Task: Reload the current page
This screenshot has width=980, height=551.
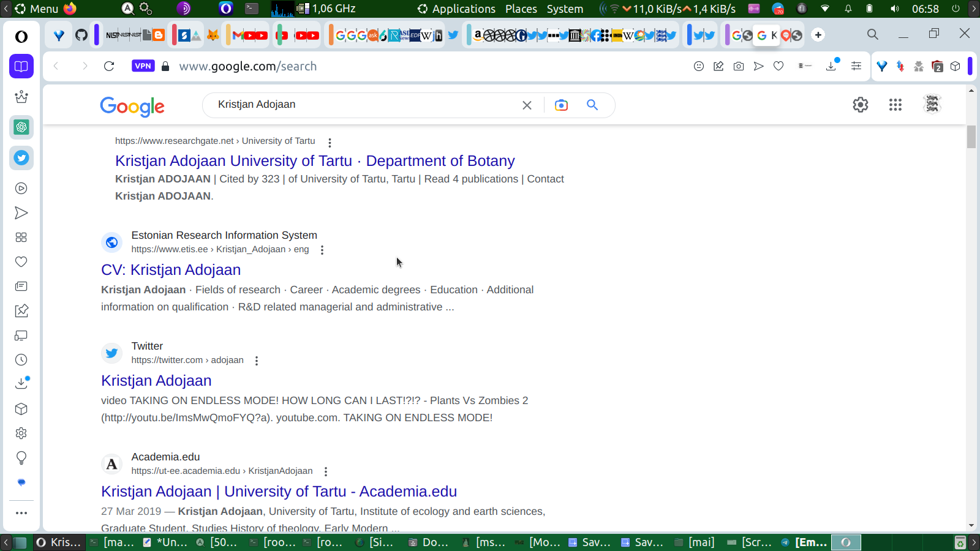Action: [x=109, y=66]
